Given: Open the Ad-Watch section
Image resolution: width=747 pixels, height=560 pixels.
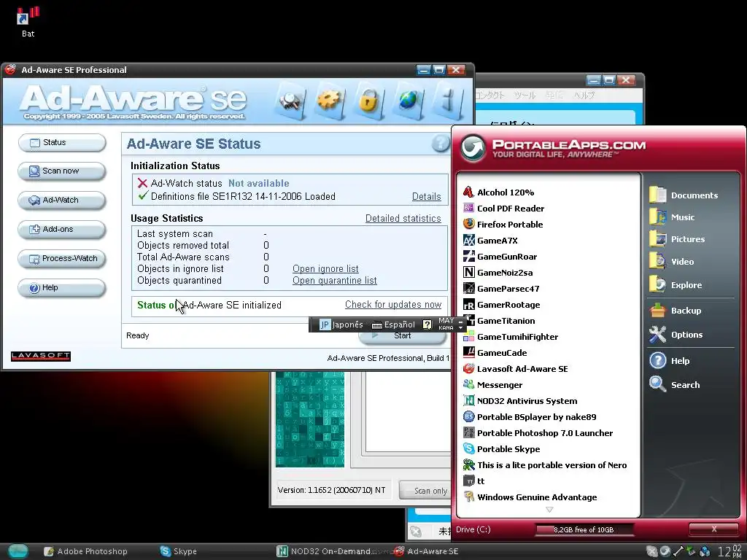Looking at the screenshot, I should (x=62, y=200).
